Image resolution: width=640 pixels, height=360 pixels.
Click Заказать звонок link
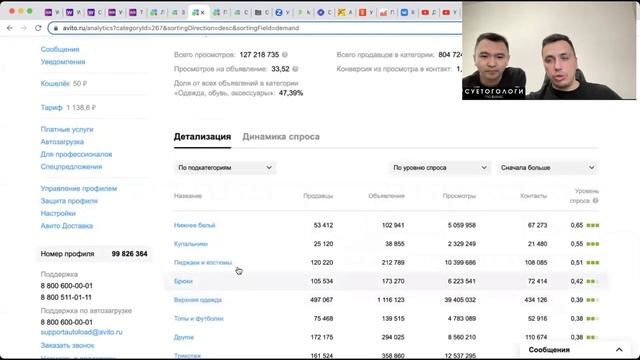(67, 345)
